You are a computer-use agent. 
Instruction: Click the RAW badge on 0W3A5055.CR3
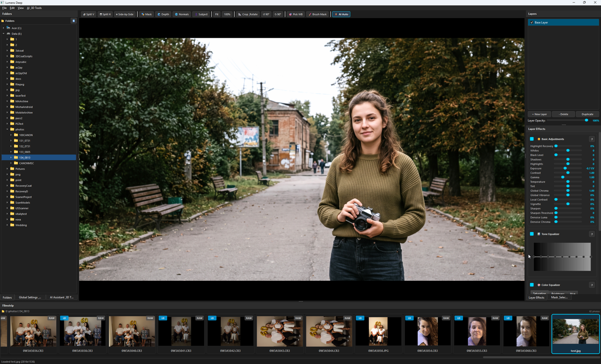(495, 318)
